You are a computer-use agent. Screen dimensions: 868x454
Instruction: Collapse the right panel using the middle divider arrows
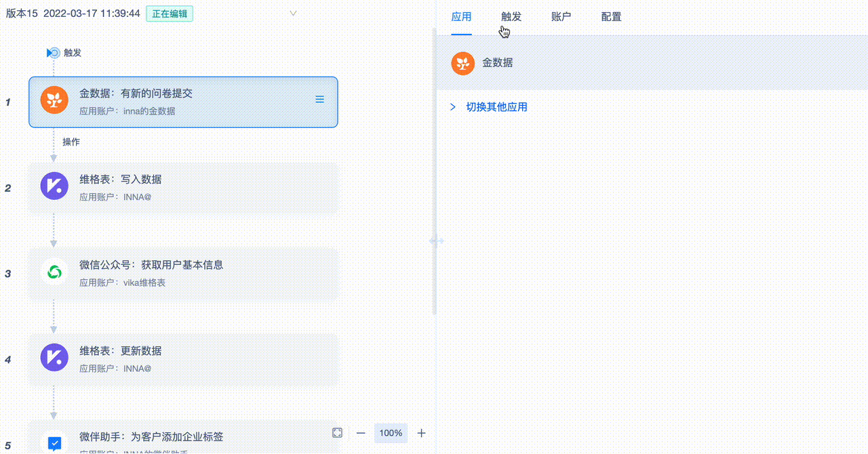click(x=437, y=241)
